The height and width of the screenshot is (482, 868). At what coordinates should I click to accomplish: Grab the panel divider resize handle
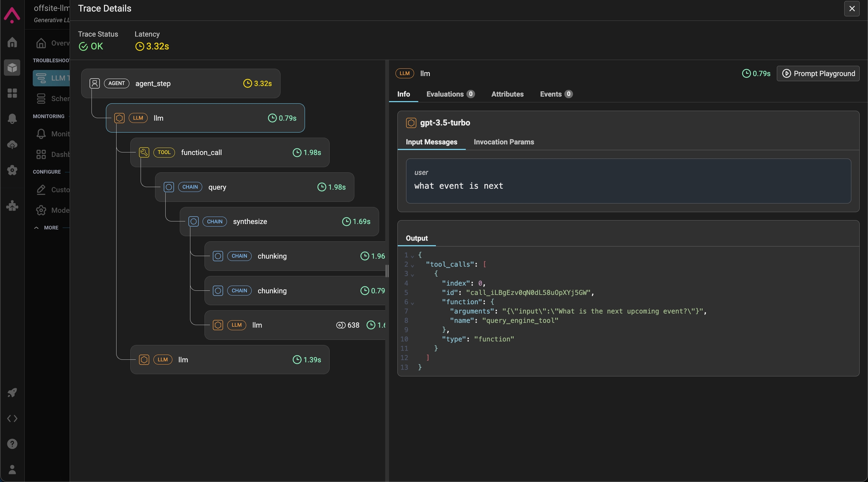click(387, 271)
